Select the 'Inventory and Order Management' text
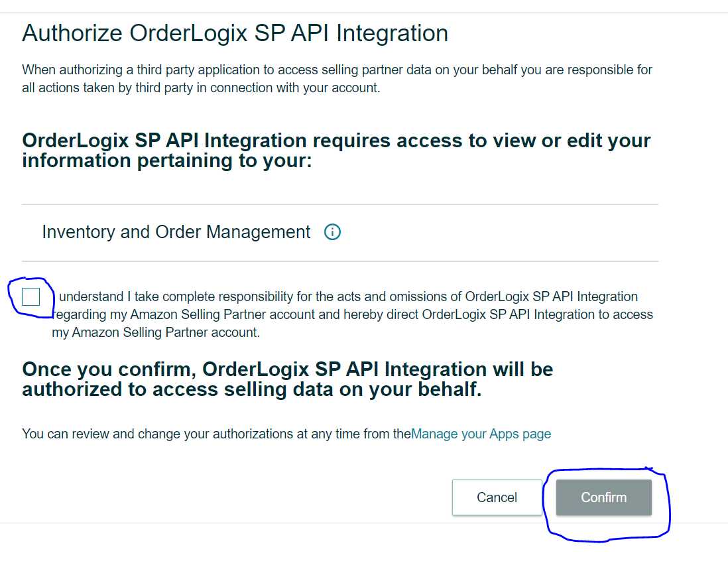The height and width of the screenshot is (579, 728). coord(176,231)
